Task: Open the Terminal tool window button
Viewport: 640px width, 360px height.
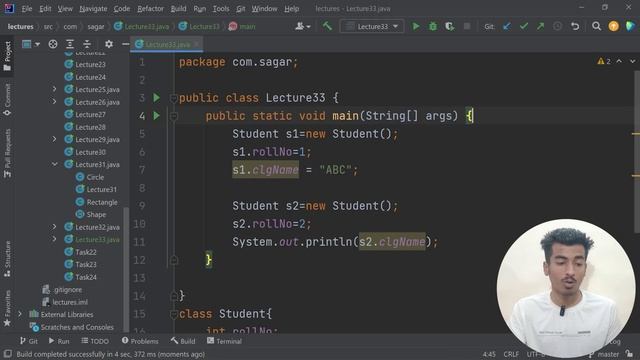Action: tap(224, 341)
